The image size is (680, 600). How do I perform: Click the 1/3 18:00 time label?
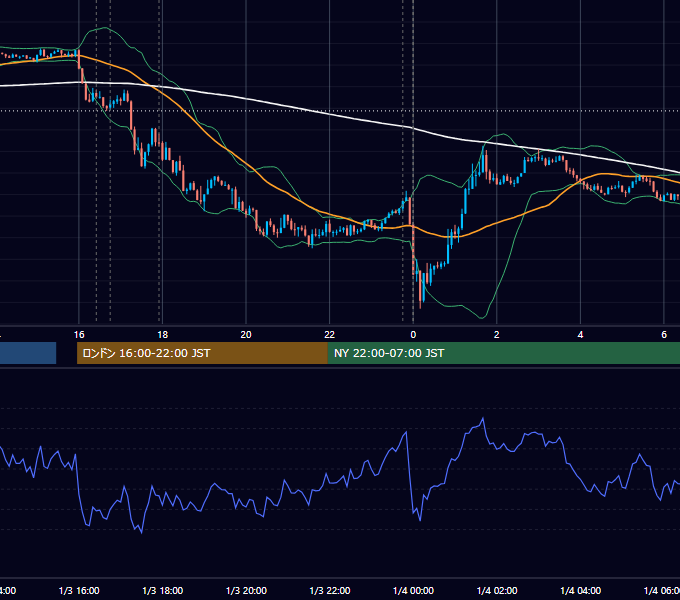click(163, 590)
